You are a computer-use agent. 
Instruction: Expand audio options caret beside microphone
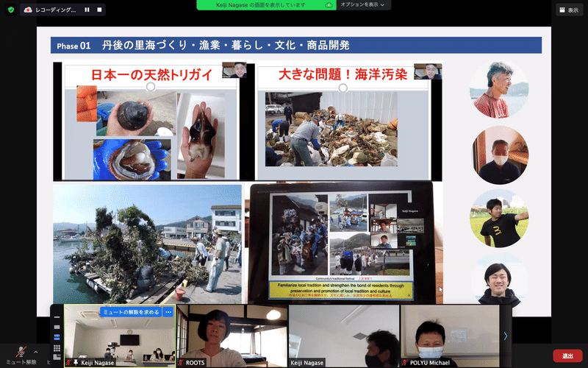[35, 353]
